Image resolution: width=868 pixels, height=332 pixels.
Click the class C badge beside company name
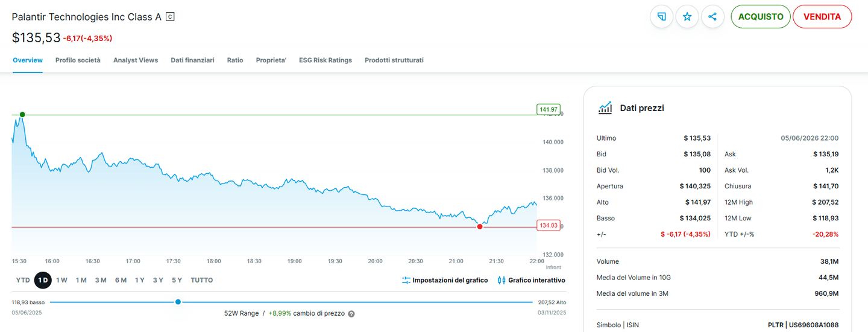tap(170, 17)
